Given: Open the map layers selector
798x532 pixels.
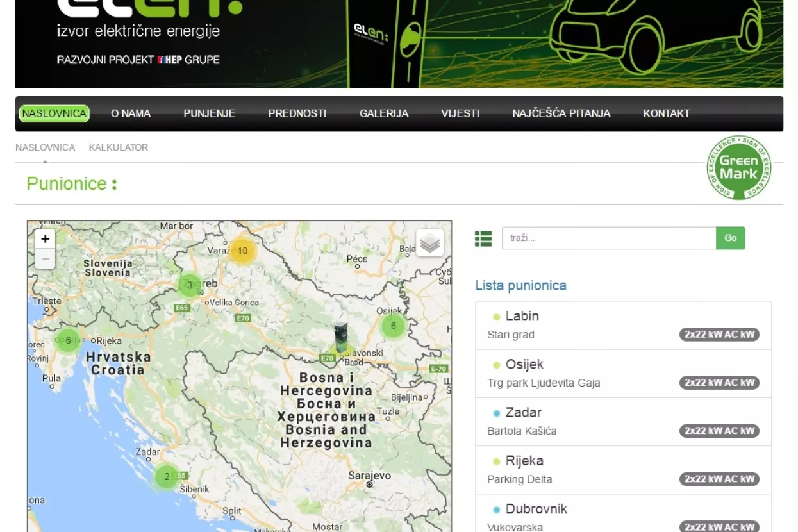Looking at the screenshot, I should click(x=429, y=243).
